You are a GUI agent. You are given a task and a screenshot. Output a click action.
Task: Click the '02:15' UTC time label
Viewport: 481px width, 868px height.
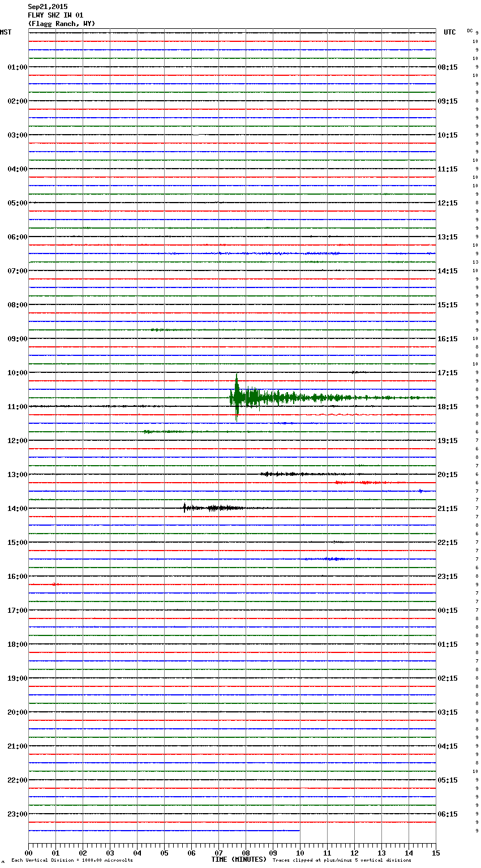[448, 678]
